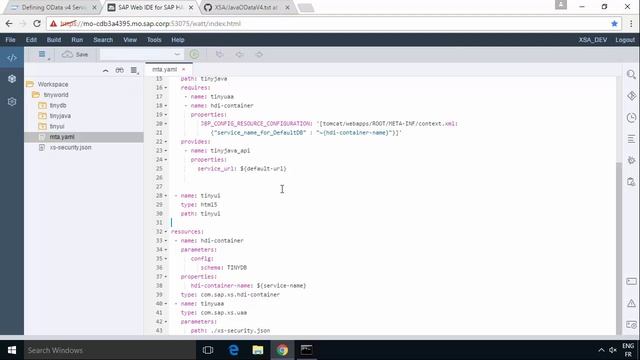Bookmark the page with the star icon
Viewport: 640px width, 360px height.
point(614,24)
